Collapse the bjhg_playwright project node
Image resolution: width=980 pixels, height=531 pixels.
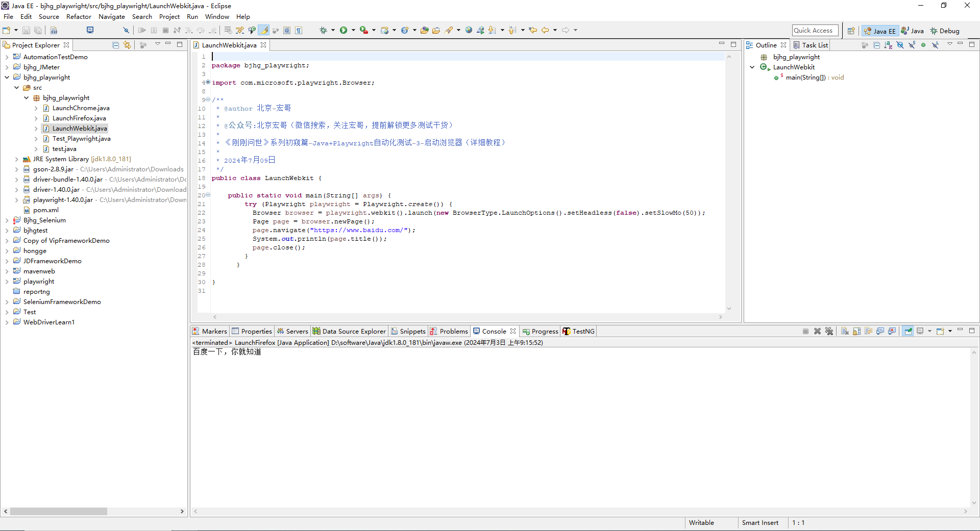point(7,78)
